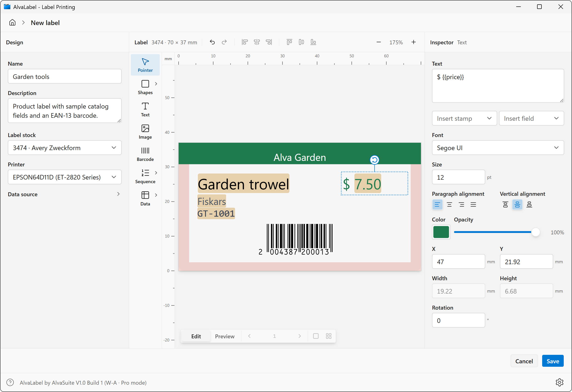The height and width of the screenshot is (392, 572).
Task: Open settings gear in status bar
Action: point(559,382)
